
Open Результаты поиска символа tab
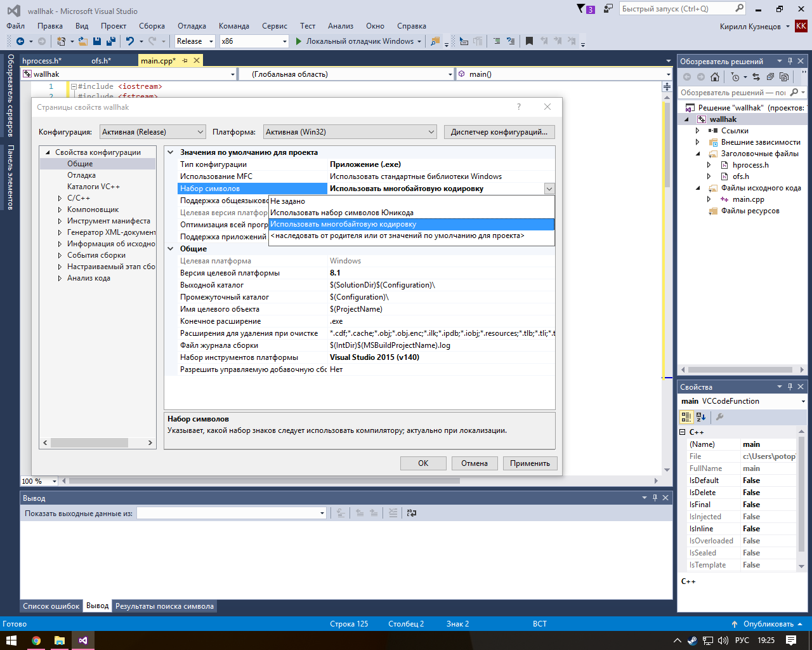pyautogui.click(x=164, y=606)
